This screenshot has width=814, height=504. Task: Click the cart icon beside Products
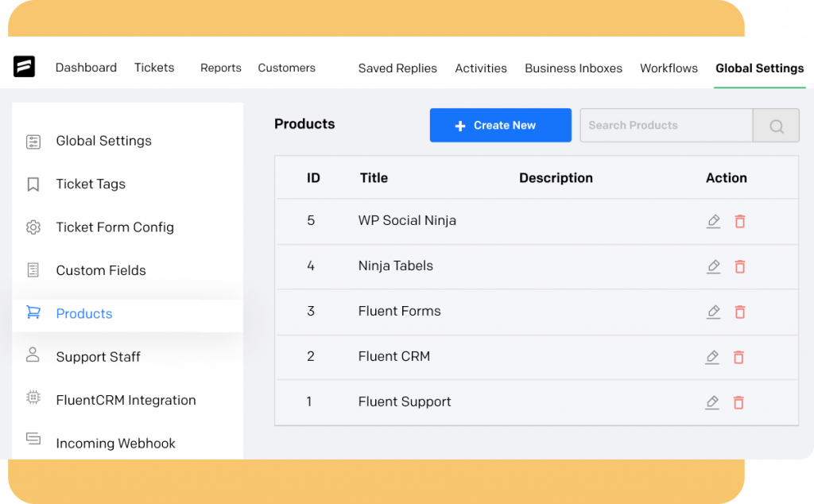(x=33, y=313)
